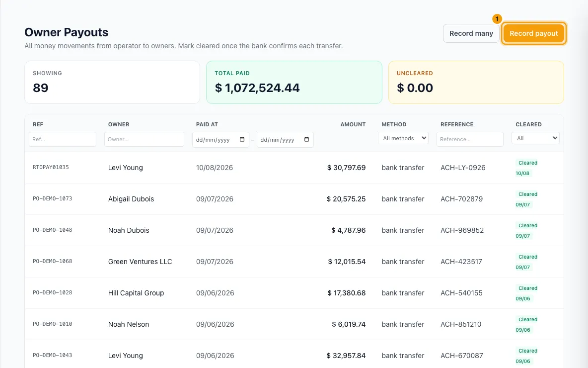
Task: Click reference ACH-969852
Action: [462, 230]
